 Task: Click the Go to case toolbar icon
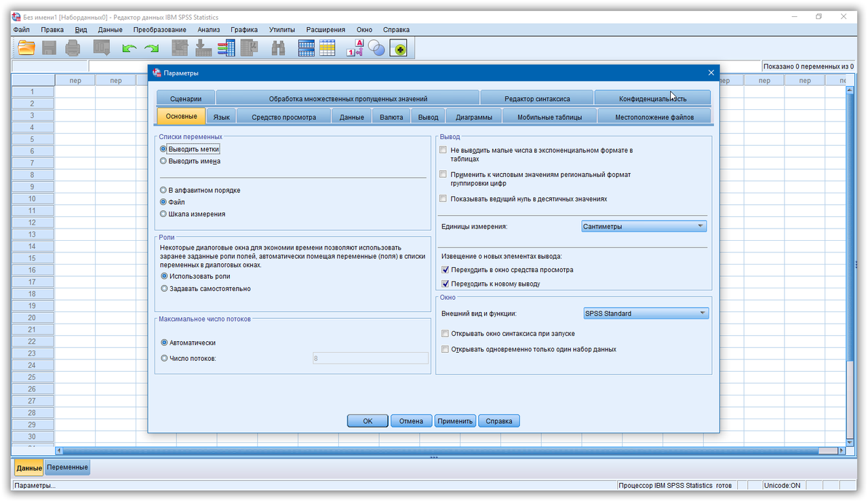[180, 47]
